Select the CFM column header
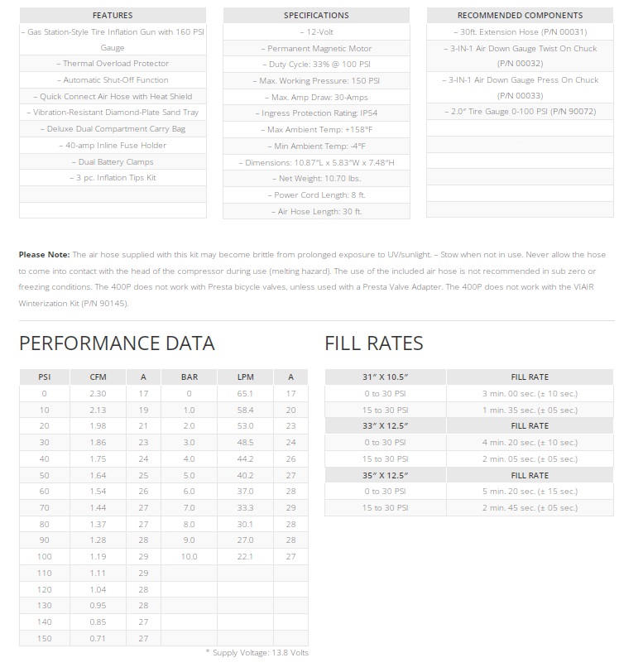643x672 pixels. (x=98, y=377)
